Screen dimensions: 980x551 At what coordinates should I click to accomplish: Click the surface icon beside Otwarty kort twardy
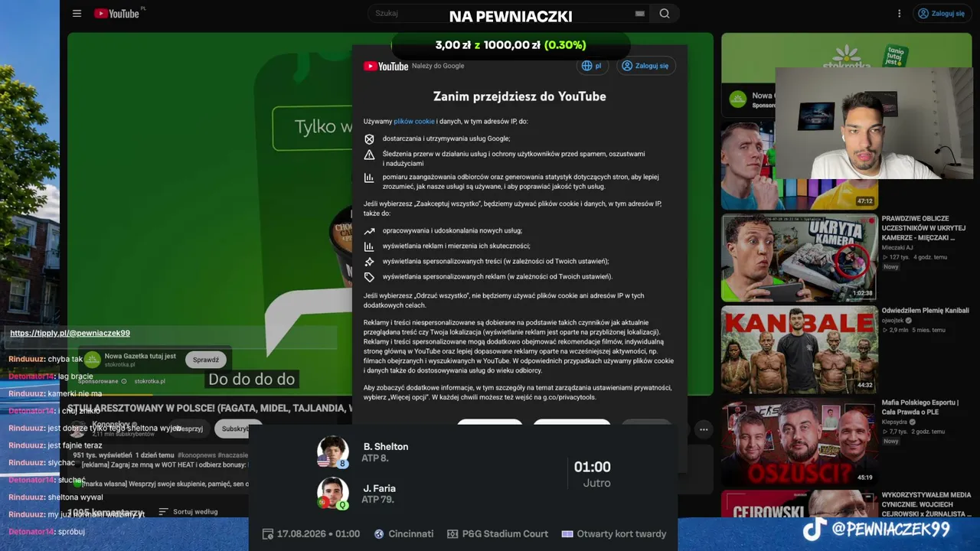[567, 534]
